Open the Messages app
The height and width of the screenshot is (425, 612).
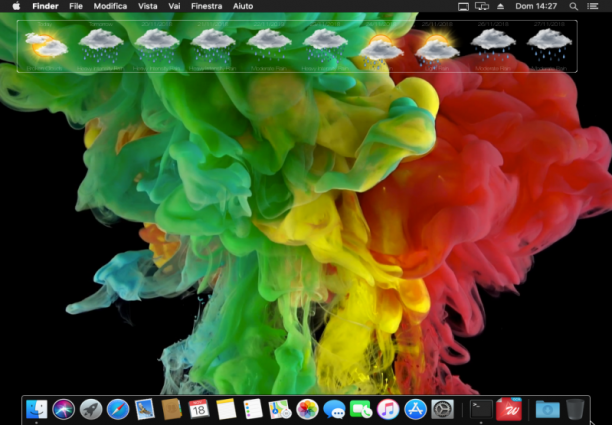point(334,409)
